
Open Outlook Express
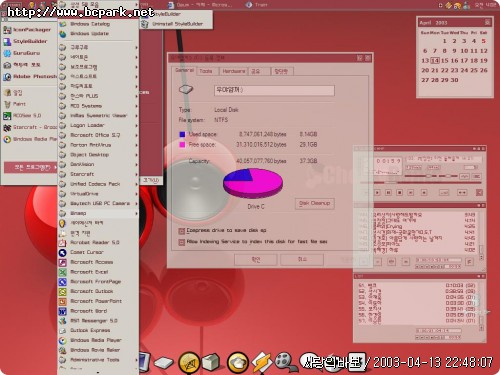click(x=98, y=330)
